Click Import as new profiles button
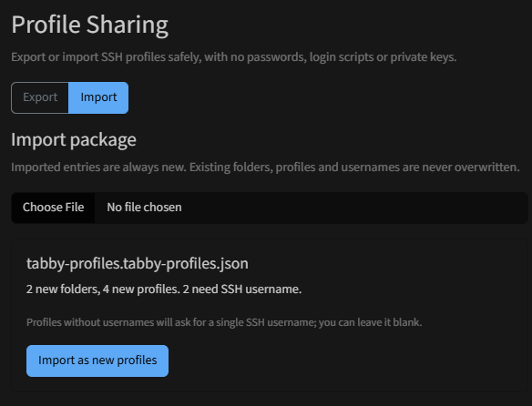Viewport: 532px width, 406px height. coord(97,360)
